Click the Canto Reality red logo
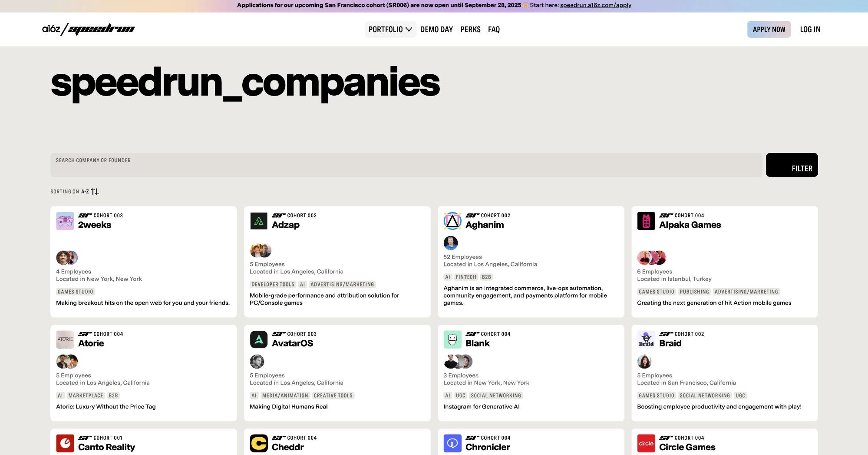The height and width of the screenshot is (455, 868). [x=65, y=443]
